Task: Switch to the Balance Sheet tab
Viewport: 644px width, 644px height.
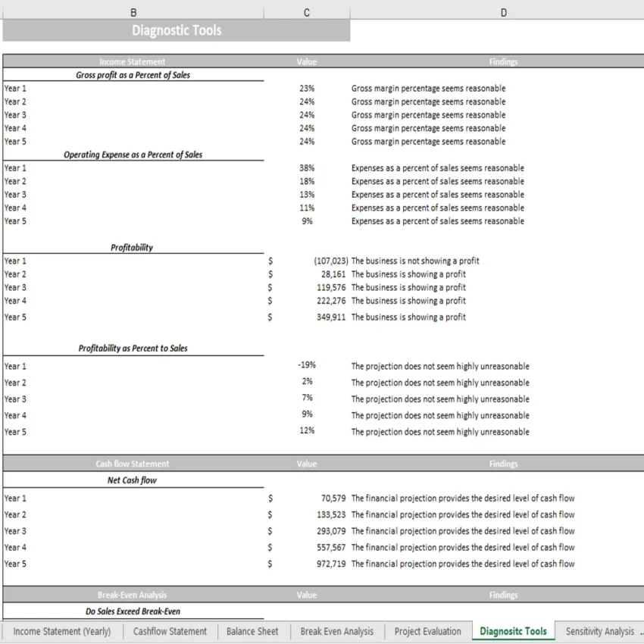Action: pyautogui.click(x=251, y=631)
